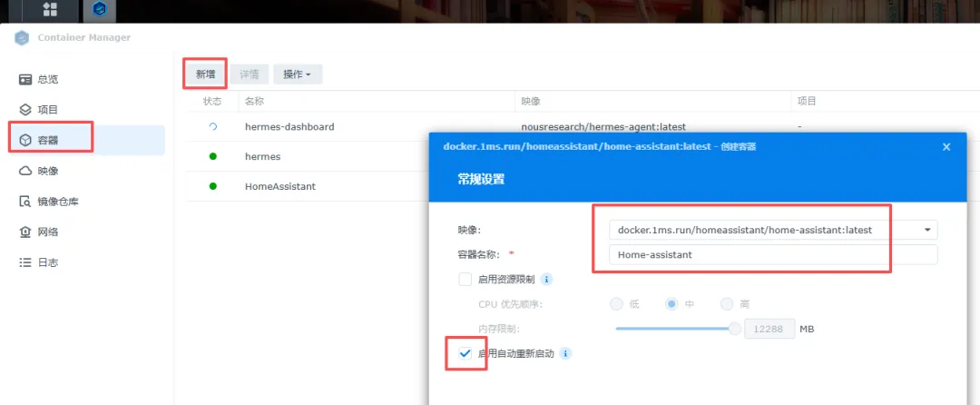Click the info icon beside 启用资源限制
Screen dimensions: 980x405
click(x=546, y=280)
